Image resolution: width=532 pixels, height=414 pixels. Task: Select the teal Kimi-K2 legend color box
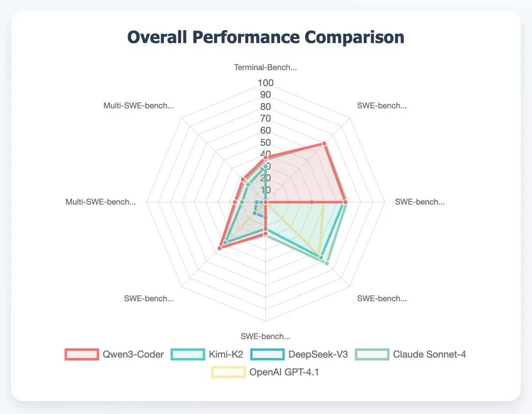188,354
